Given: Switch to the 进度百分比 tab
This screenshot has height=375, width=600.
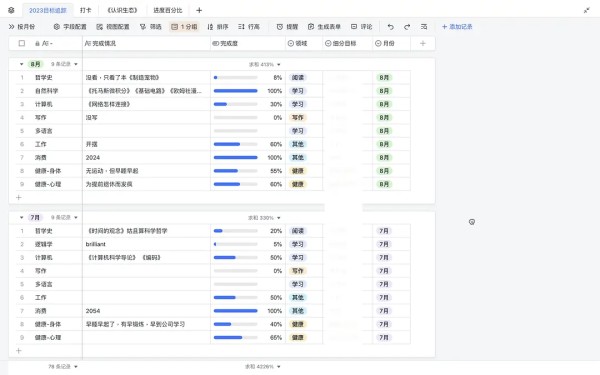Looking at the screenshot, I should coord(168,10).
